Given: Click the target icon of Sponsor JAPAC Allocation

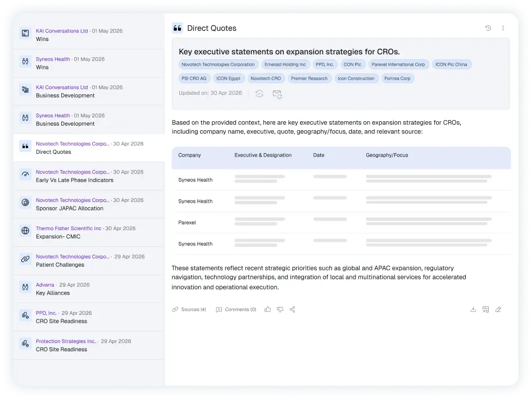Looking at the screenshot, I should [25, 203].
